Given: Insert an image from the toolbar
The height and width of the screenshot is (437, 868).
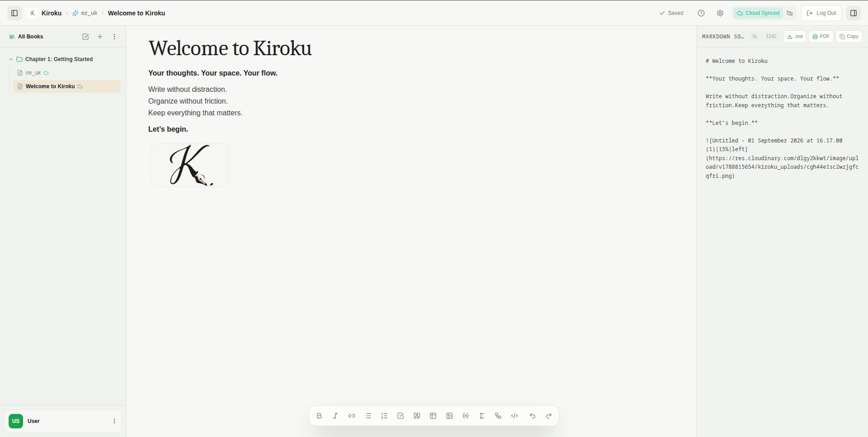Looking at the screenshot, I should [449, 416].
